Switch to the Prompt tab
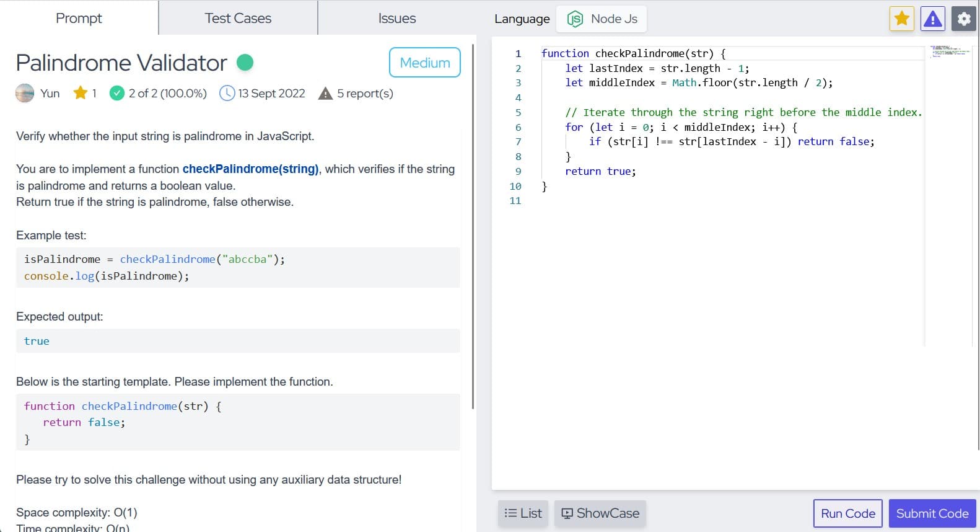 click(x=79, y=18)
